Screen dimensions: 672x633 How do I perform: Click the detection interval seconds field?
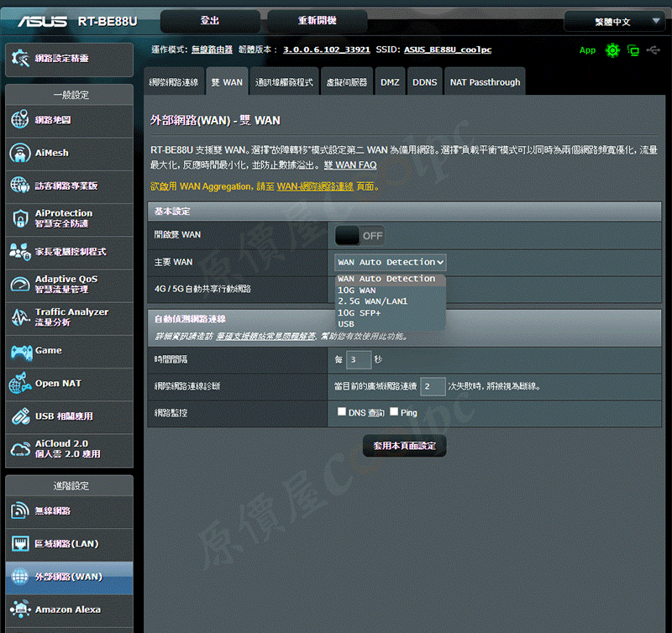359,360
